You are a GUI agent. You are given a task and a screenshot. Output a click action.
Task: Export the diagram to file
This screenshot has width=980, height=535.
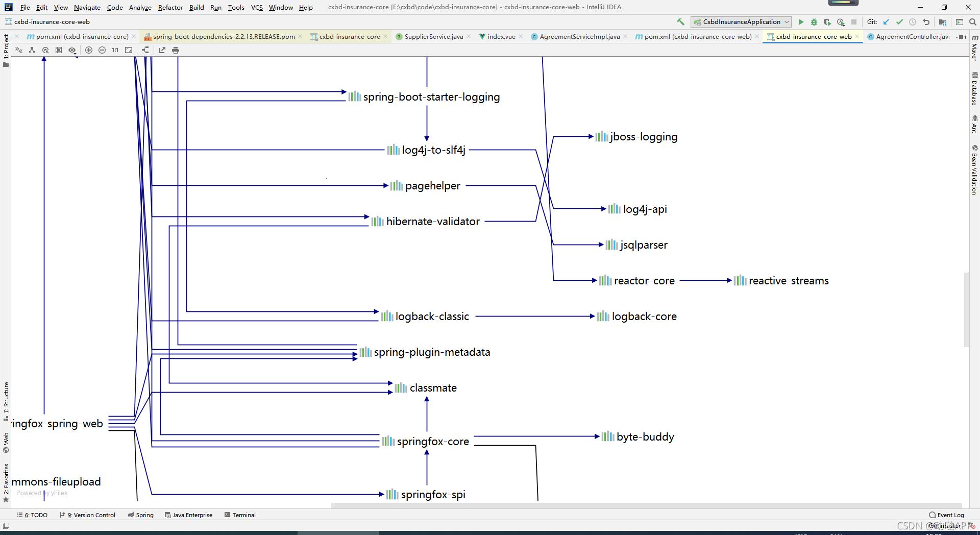(162, 50)
